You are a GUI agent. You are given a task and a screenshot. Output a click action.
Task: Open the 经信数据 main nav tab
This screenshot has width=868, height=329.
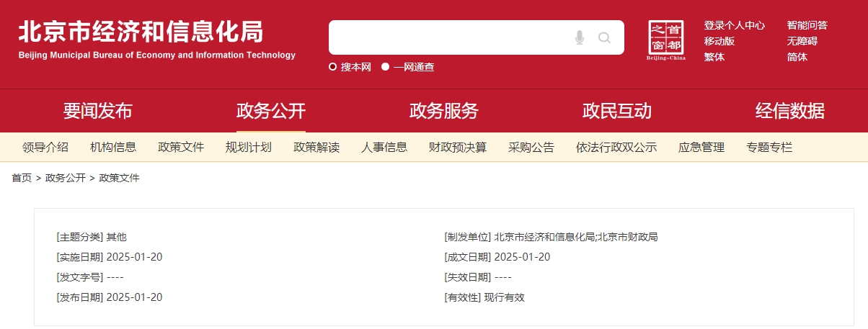coord(790,111)
